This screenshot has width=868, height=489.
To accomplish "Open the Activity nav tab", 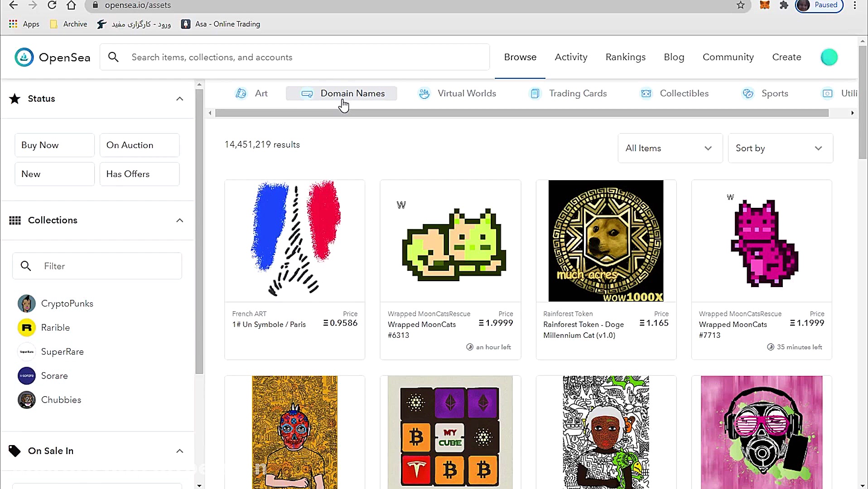I will [x=571, y=57].
